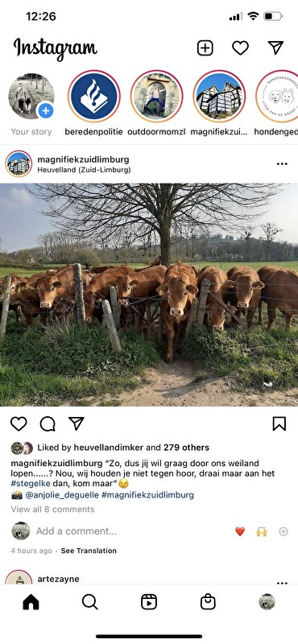Open the three-dot menu for magnifiekzuidlimburg post
298x644 pixels.
pyautogui.click(x=282, y=164)
